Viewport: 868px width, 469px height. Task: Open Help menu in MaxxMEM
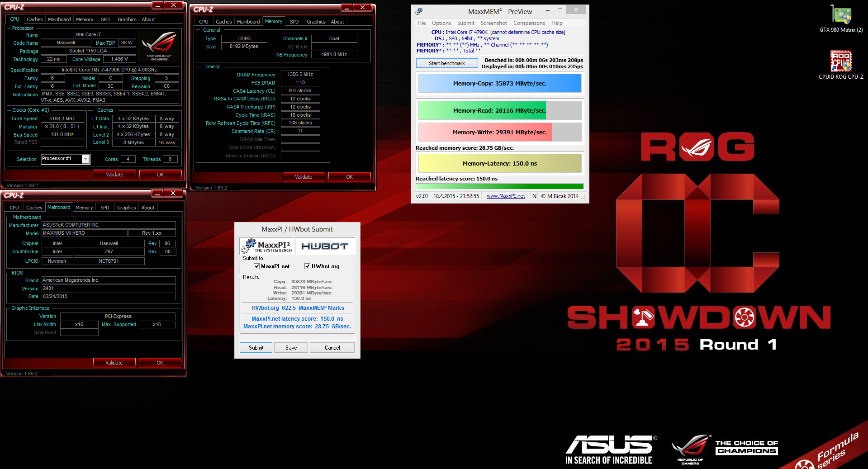(557, 23)
